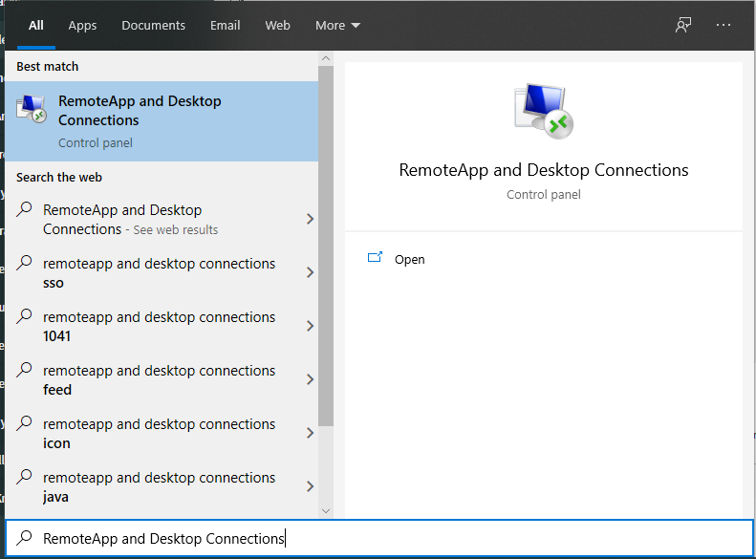Select the Web filter tab
Image resolution: width=756 pixels, height=559 pixels.
pyautogui.click(x=278, y=25)
